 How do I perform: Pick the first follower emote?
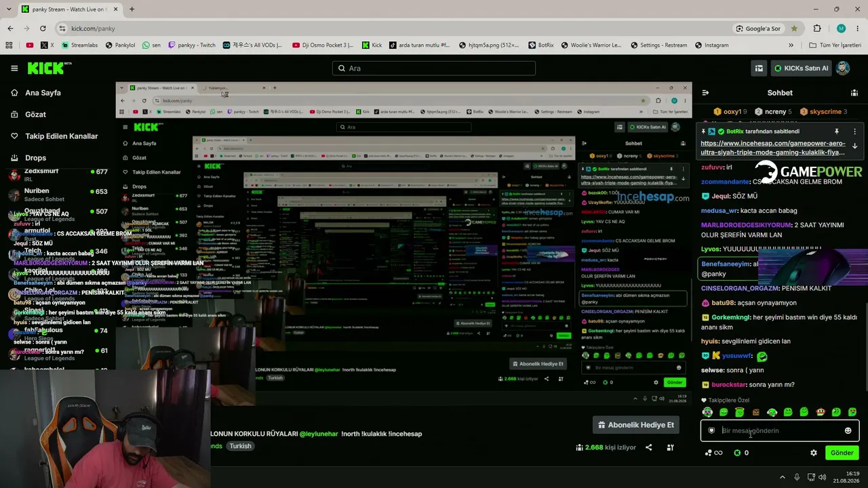pyautogui.click(x=707, y=412)
